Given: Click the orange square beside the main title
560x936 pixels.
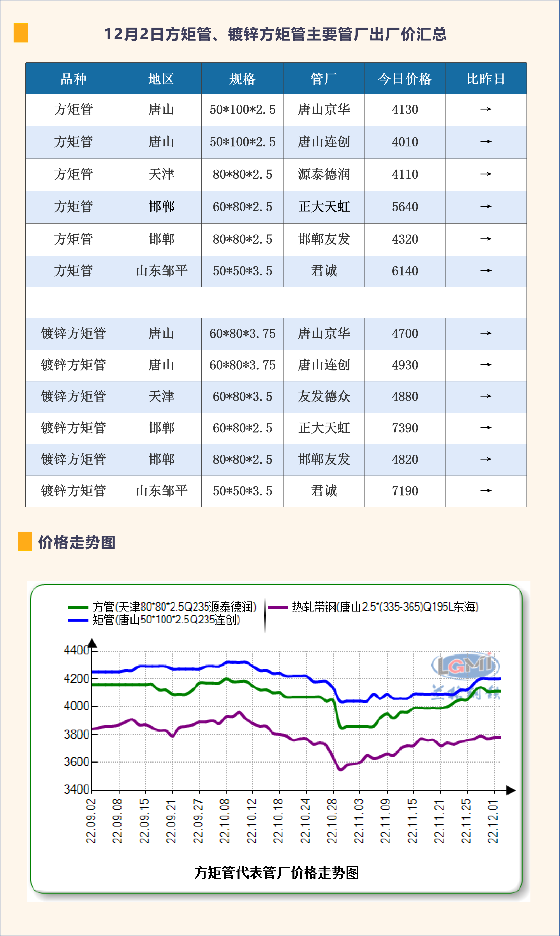Looking at the screenshot, I should pyautogui.click(x=21, y=33).
